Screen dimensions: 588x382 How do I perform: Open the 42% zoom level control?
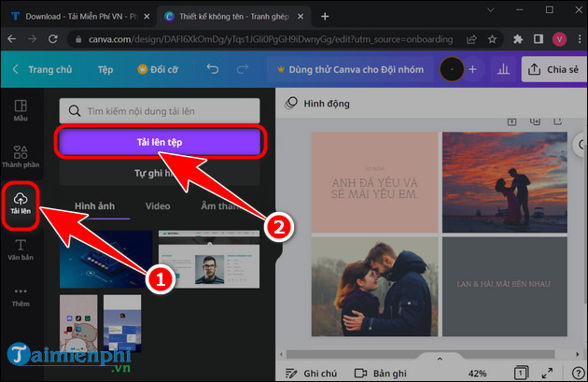tap(477, 374)
